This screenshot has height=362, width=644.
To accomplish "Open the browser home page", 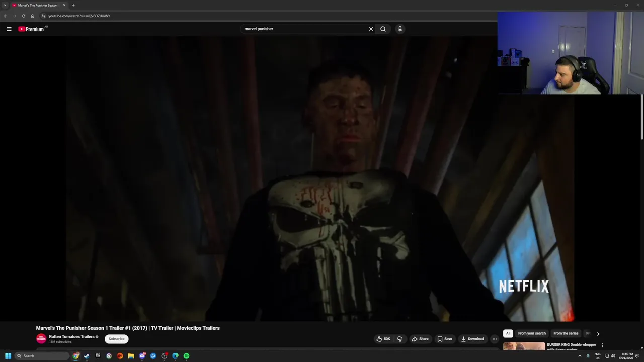I will 33,16.
